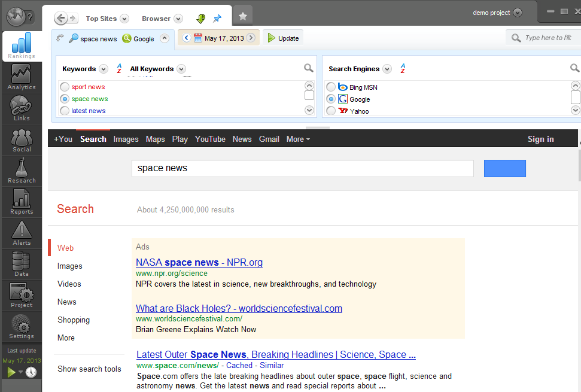Select the sport news keyword radio
581x392 pixels.
coord(65,87)
